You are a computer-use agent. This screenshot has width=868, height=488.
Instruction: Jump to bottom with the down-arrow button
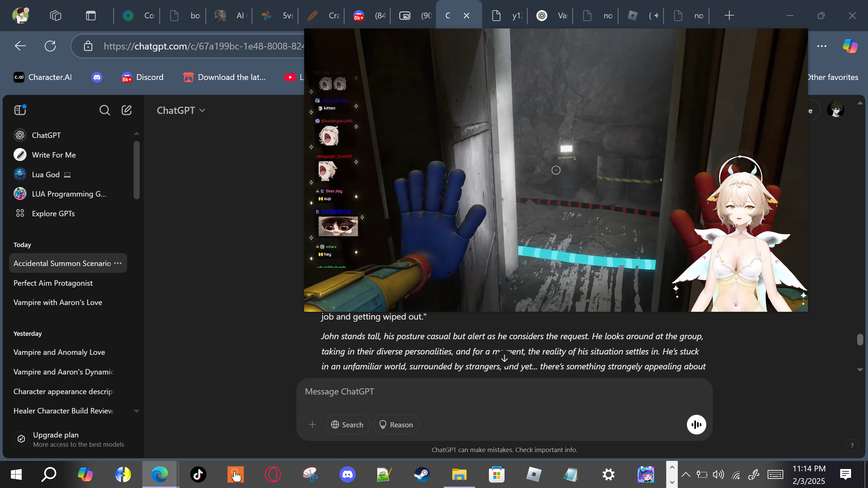coord(504,358)
